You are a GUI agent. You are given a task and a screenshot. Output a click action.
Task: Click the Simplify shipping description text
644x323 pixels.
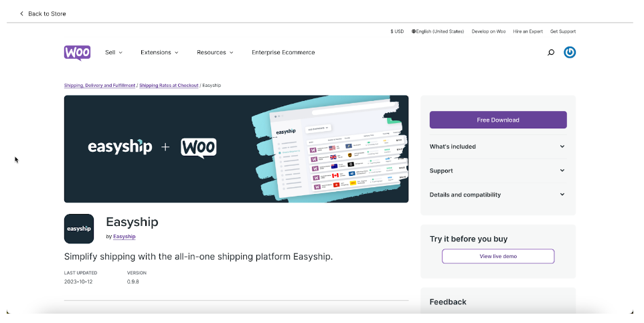pos(198,257)
